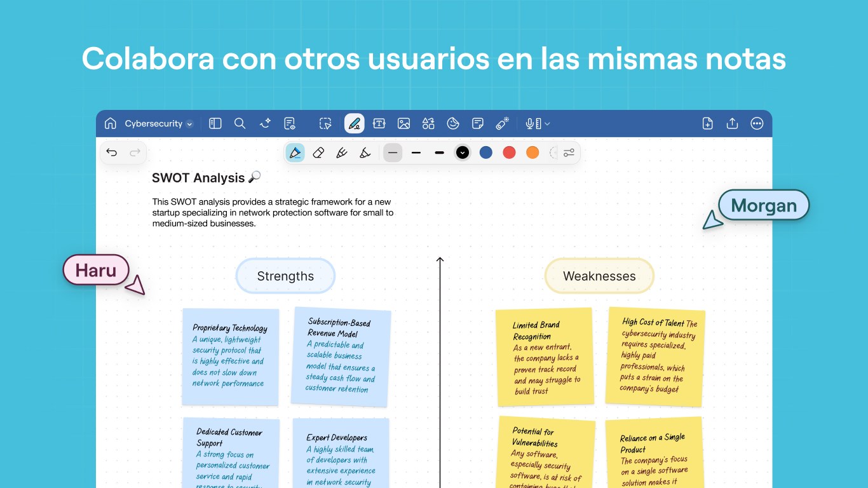Open the search magnifier in toolbar
This screenshot has height=488, width=868.
240,123
